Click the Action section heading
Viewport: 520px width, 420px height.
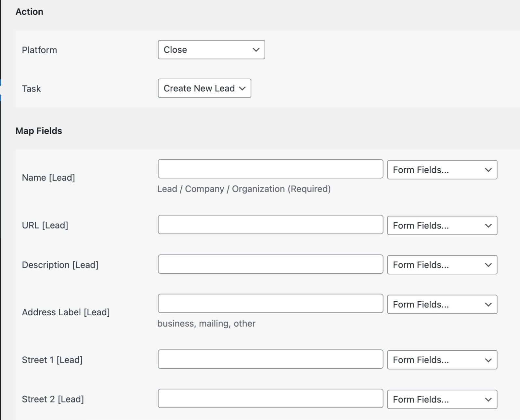(30, 11)
